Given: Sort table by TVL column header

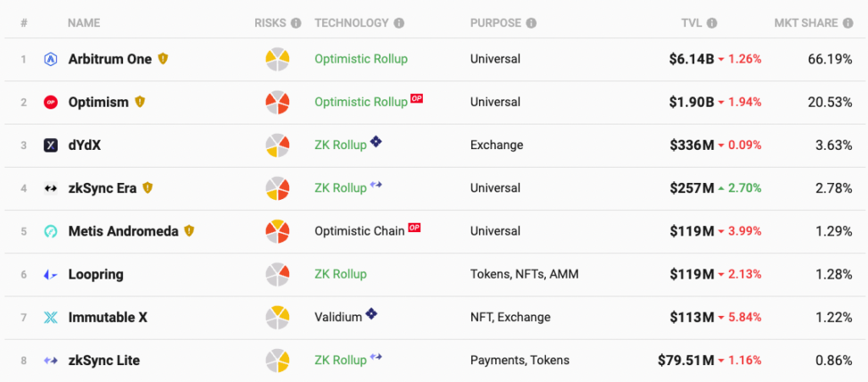Looking at the screenshot, I should click(x=692, y=23).
